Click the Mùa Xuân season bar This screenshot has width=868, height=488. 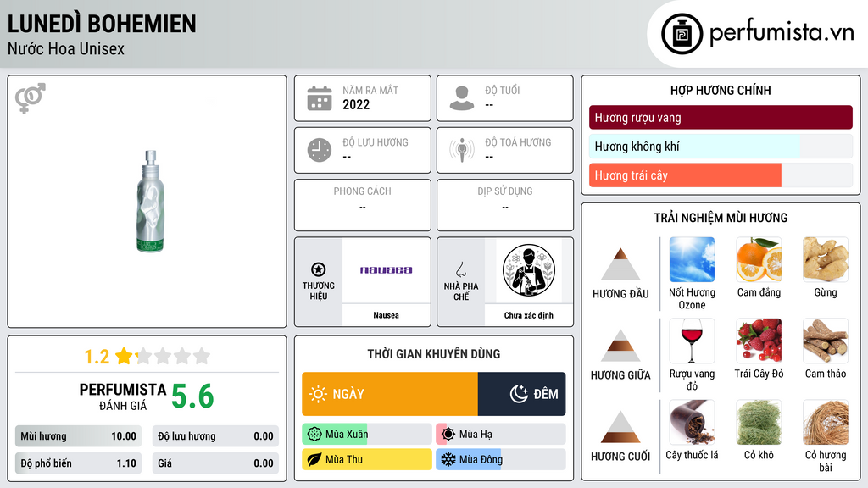(x=366, y=435)
